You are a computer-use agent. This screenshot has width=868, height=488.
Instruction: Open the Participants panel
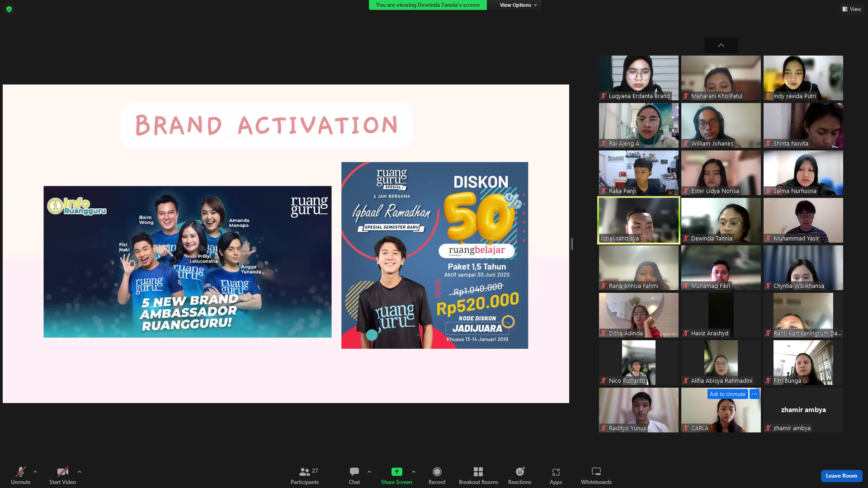point(305,476)
